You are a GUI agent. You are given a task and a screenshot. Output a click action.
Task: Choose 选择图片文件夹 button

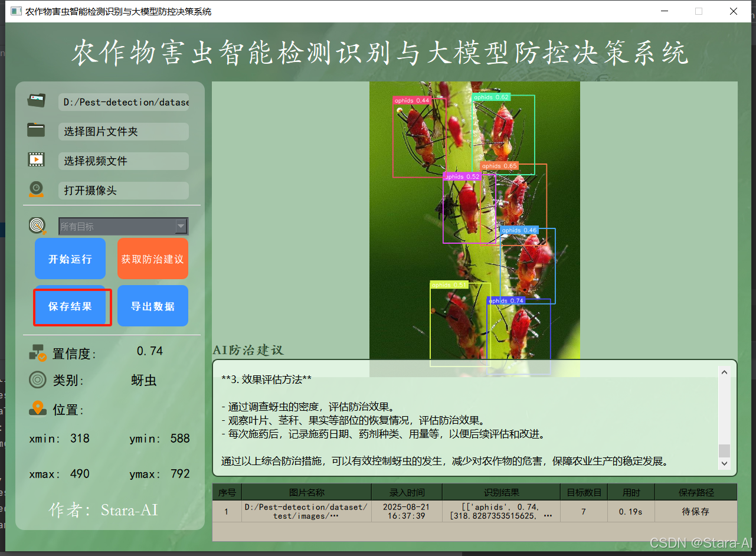(123, 132)
